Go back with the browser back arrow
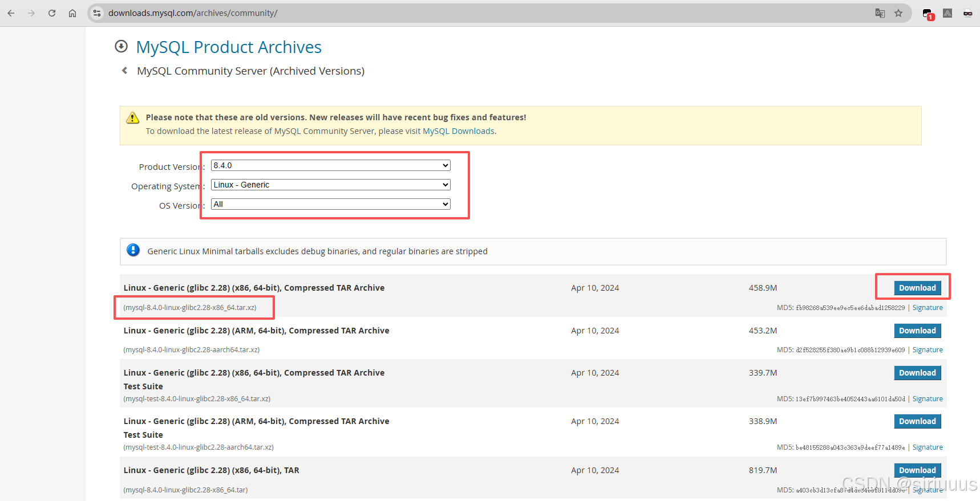The image size is (980, 501). (x=11, y=13)
